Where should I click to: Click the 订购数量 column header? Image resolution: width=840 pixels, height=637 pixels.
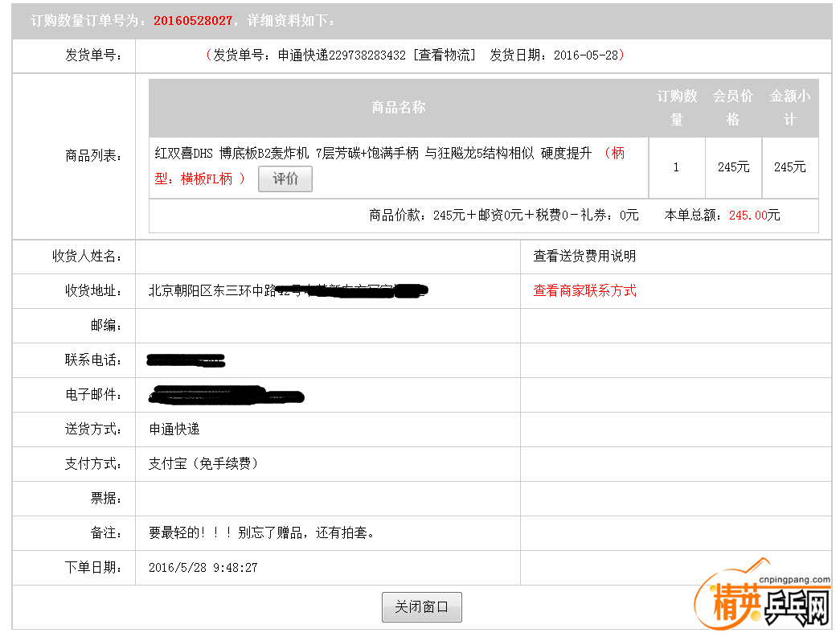(677, 108)
